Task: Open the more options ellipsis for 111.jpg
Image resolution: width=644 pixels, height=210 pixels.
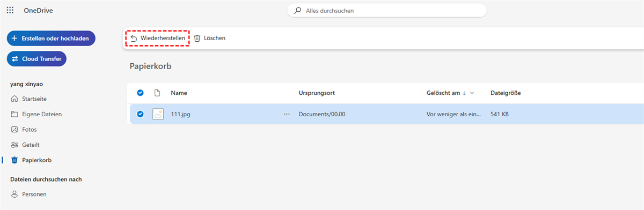Action: pyautogui.click(x=287, y=114)
